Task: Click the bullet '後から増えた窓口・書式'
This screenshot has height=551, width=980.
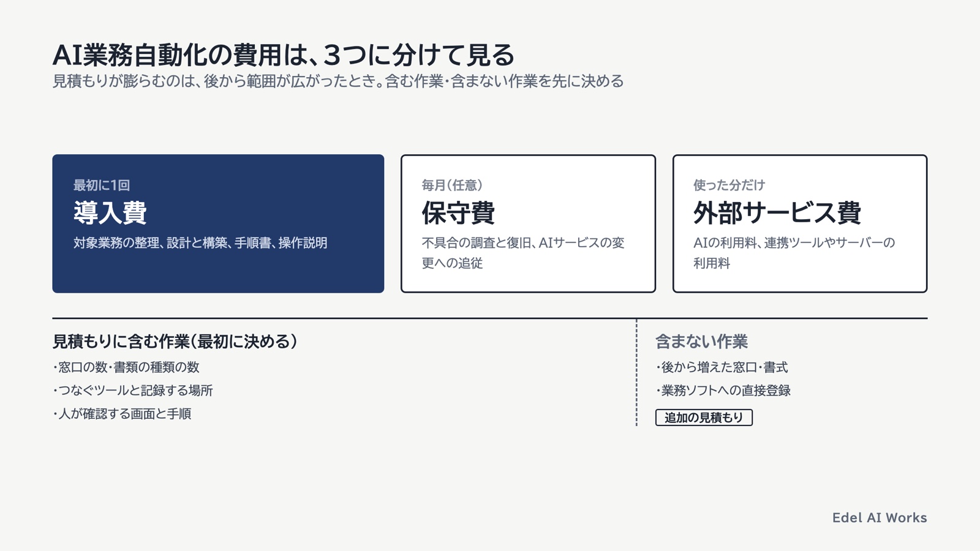Action: 722,367
